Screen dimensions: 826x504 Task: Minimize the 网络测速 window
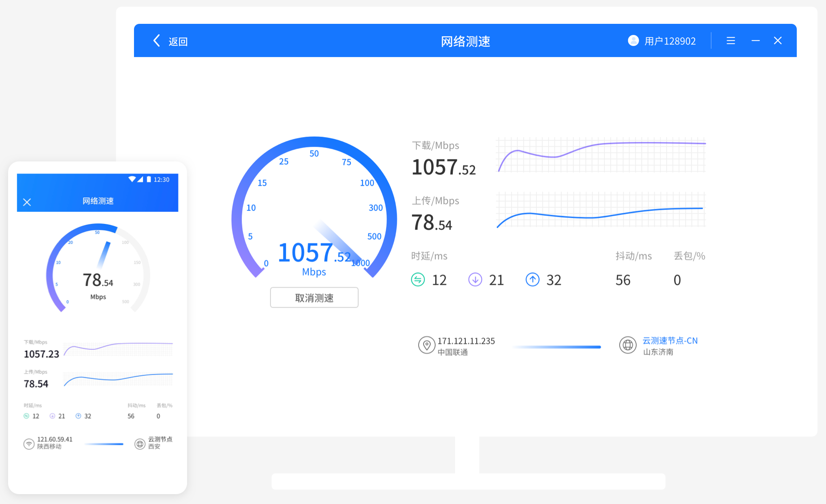point(755,40)
